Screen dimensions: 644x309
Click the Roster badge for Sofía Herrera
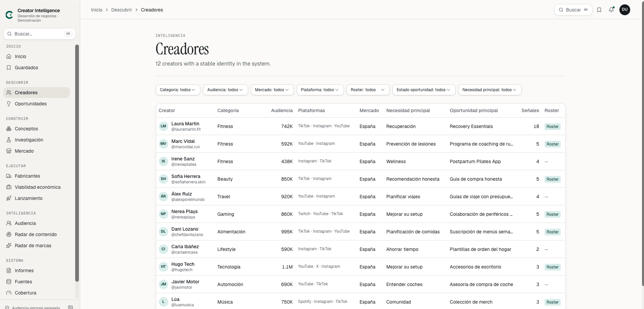tap(553, 179)
